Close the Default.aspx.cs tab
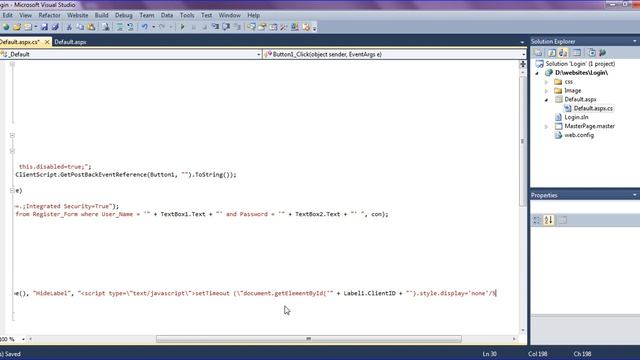Viewport: 640px width, 360px height. click(x=47, y=42)
